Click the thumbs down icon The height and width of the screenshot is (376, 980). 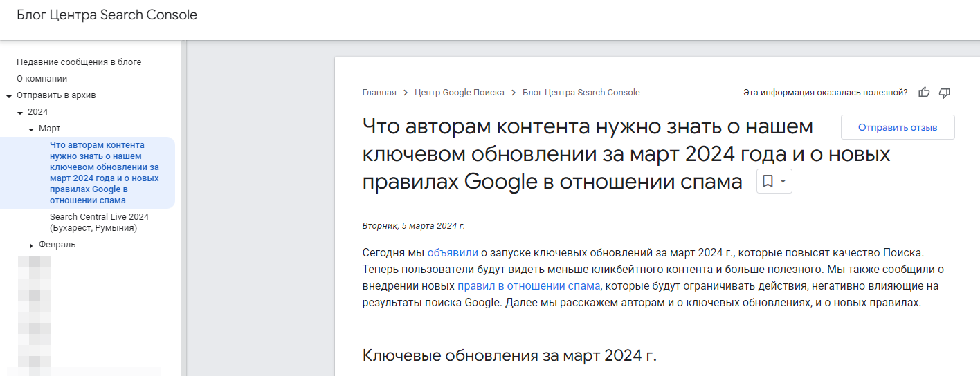pyautogui.click(x=945, y=93)
